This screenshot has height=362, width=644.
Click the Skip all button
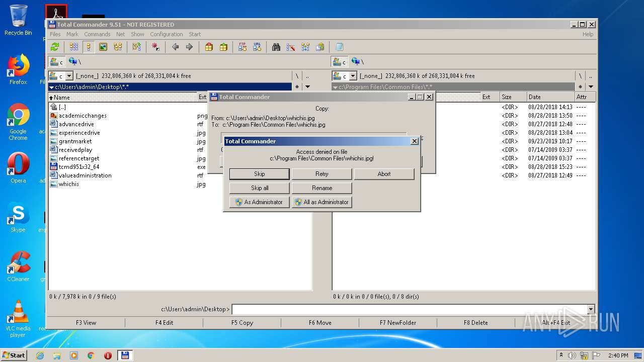pyautogui.click(x=259, y=188)
